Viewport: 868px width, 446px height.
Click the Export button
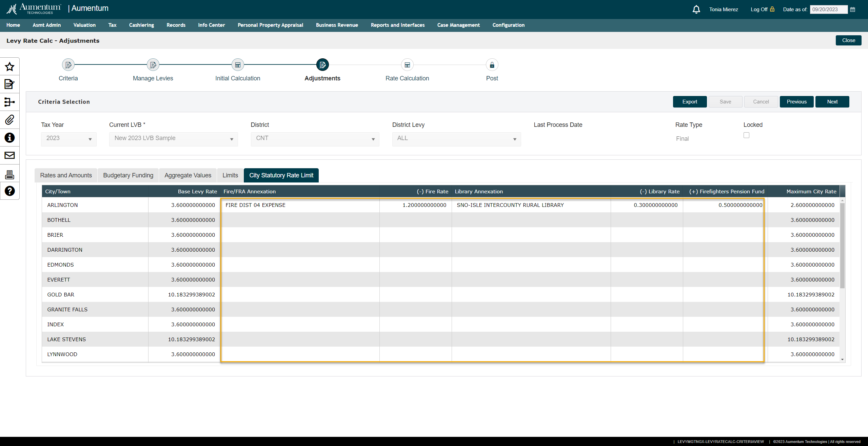(x=690, y=102)
